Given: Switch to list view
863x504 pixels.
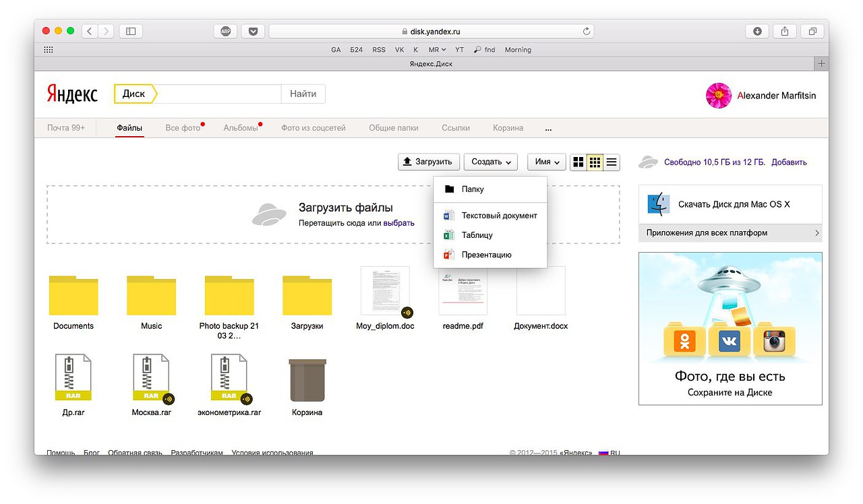Looking at the screenshot, I should (612, 162).
